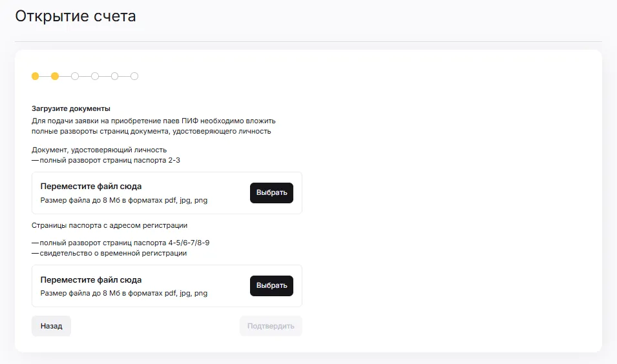Click Выбрать for passport pages 2-3 upload

tap(271, 192)
